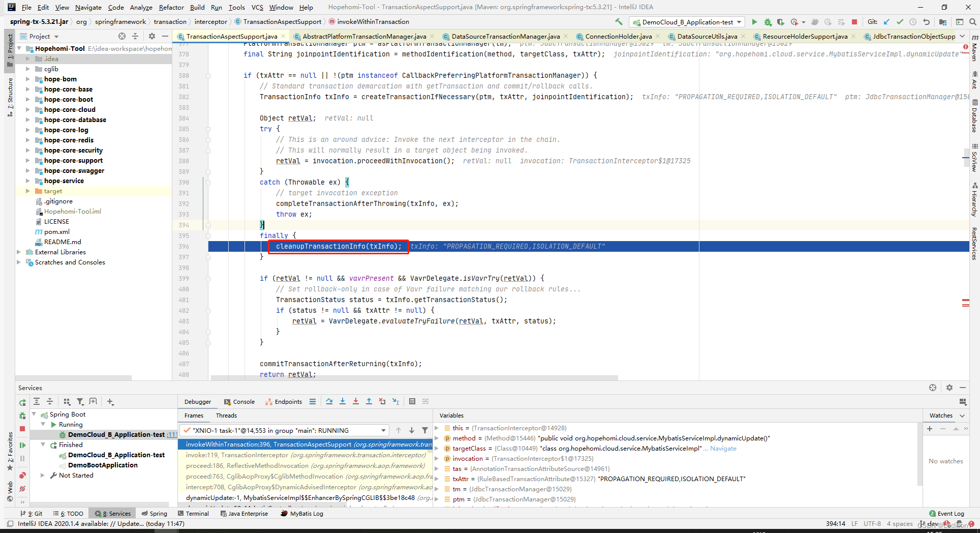
Task: Toggle the Web tool window side tab
Action: [x=10, y=491]
